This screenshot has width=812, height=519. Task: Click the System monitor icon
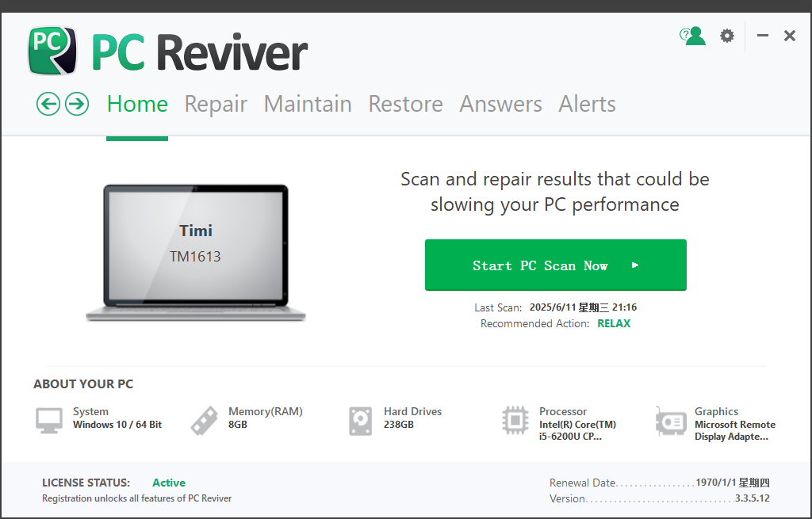(49, 420)
